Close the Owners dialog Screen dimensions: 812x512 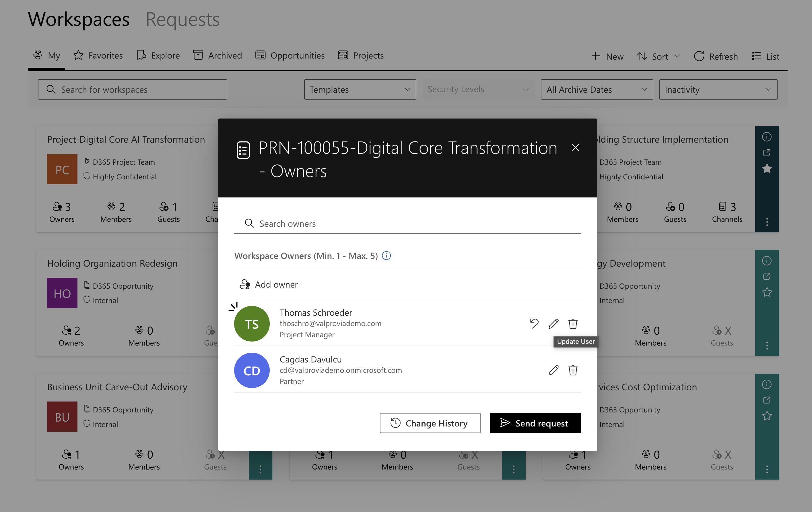(x=575, y=148)
